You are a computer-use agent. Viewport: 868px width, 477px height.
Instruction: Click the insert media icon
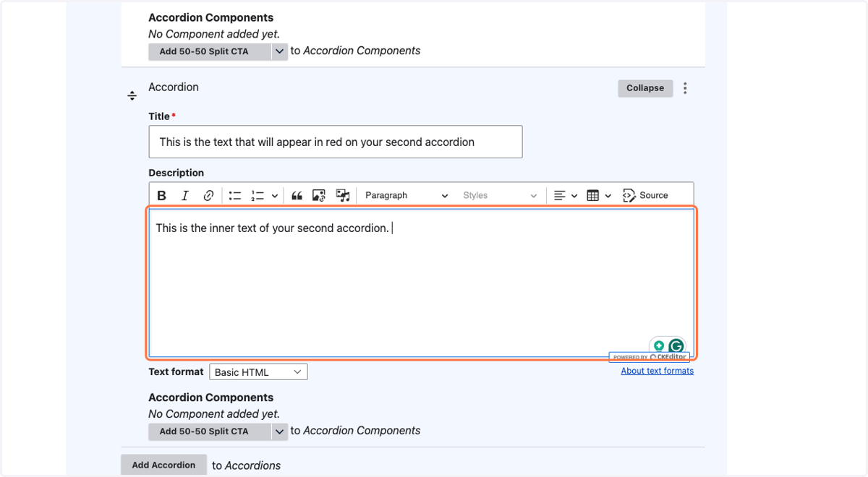tap(343, 195)
